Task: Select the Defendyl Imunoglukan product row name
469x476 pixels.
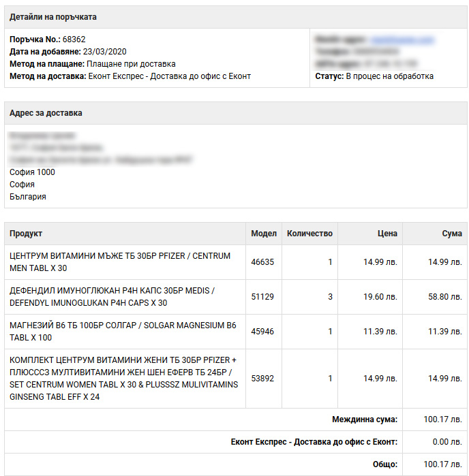Action: (x=112, y=297)
